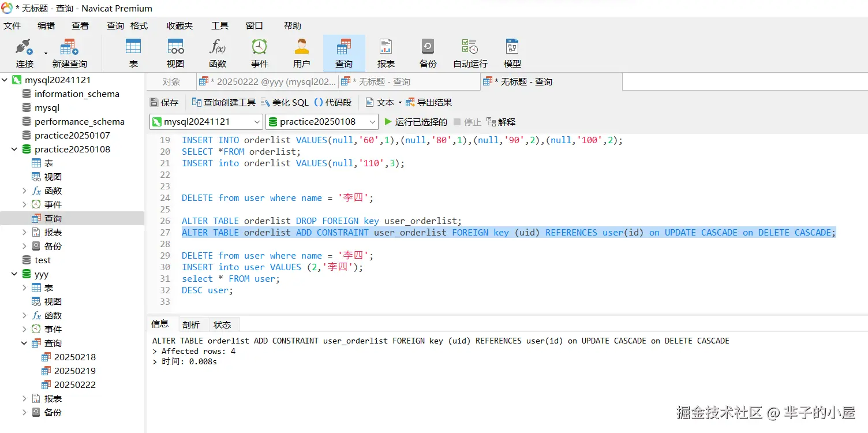
Task: Expand 报表 under practice20250108
Action: pos(24,233)
